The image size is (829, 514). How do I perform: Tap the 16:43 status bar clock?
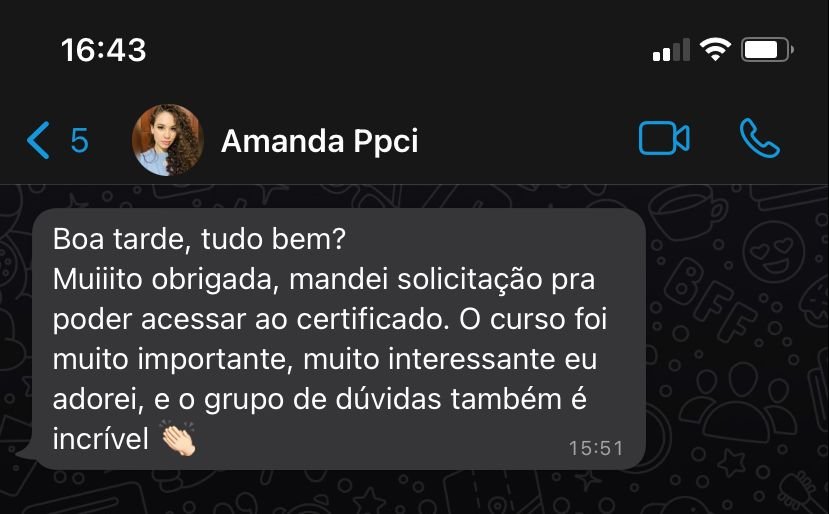click(104, 50)
